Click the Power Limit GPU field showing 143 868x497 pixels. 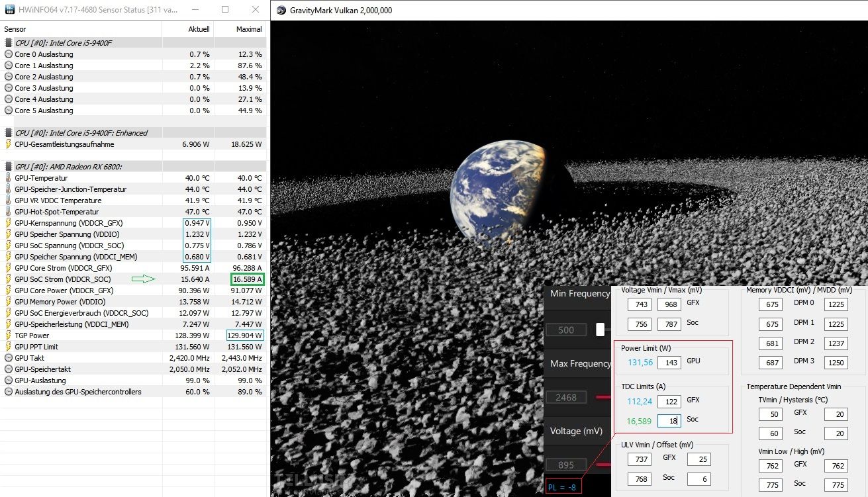pos(669,363)
